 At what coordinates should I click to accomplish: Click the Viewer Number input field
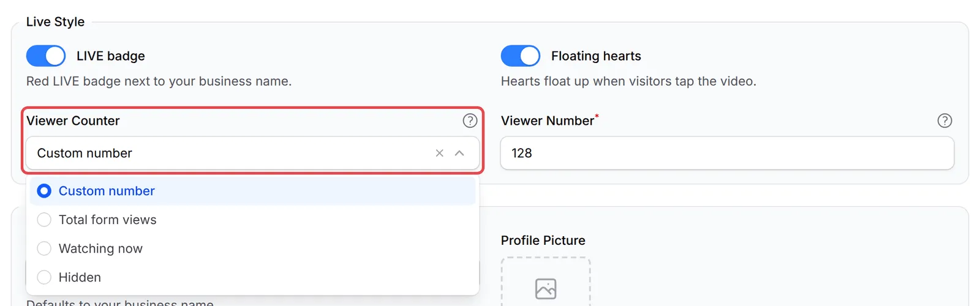click(x=727, y=153)
